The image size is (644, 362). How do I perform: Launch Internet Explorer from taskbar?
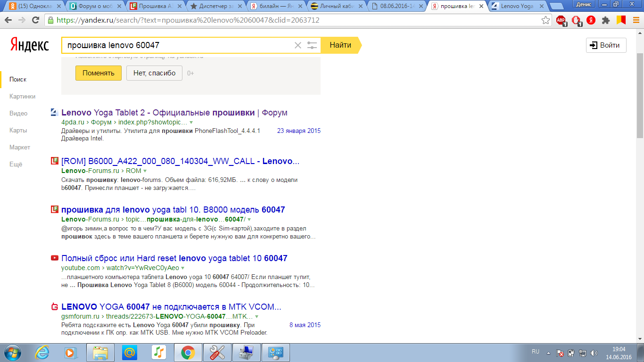pyautogui.click(x=42, y=352)
